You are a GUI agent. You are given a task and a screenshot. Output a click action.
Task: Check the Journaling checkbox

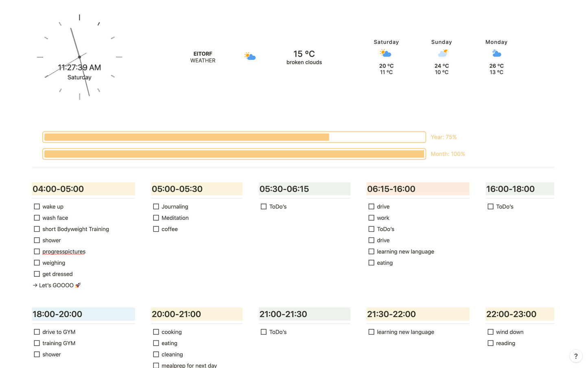point(156,206)
